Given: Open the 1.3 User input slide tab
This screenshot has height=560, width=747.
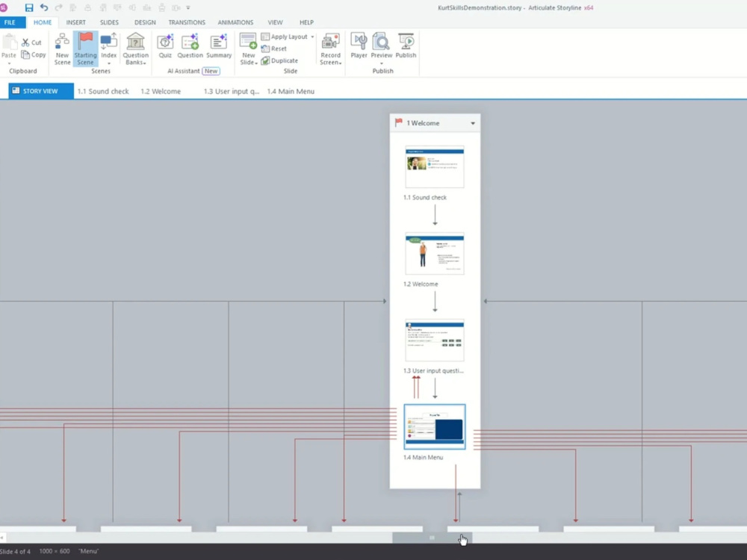Looking at the screenshot, I should 232,91.
